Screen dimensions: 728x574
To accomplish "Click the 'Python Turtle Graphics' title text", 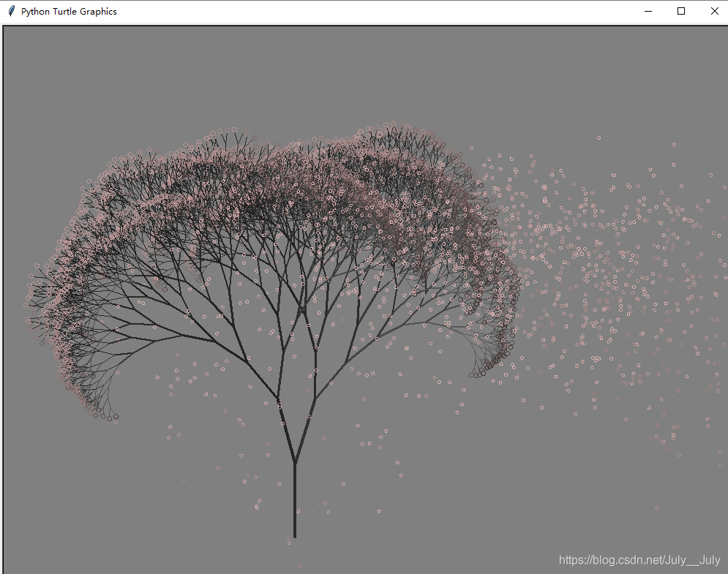I will tap(70, 12).
